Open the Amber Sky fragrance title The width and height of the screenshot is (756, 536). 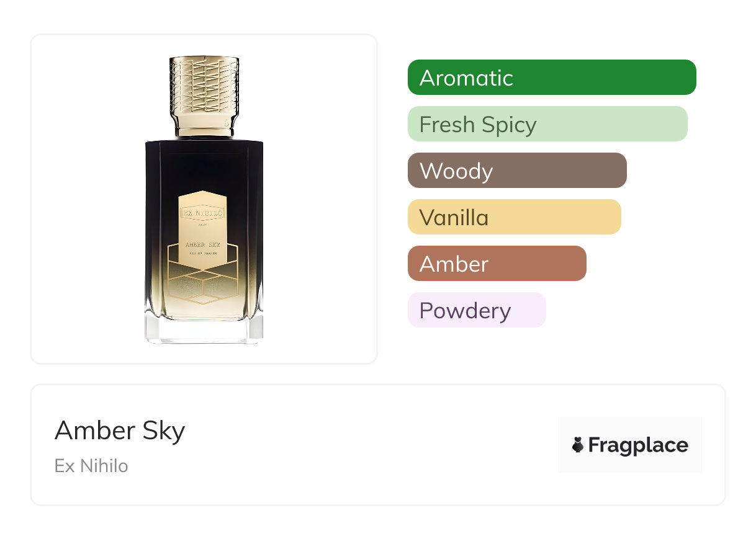120,431
